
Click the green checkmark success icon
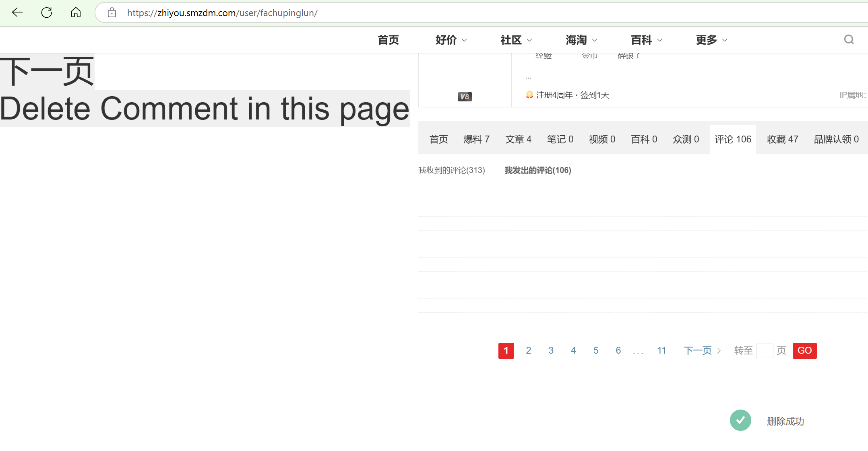pos(740,420)
